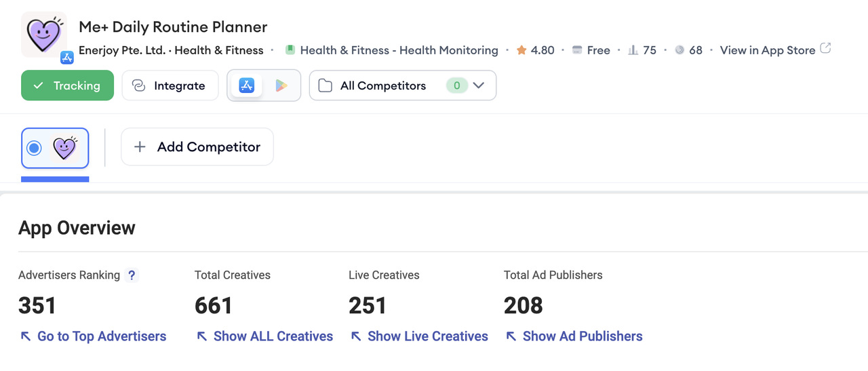Click the Integrate button
The height and width of the screenshot is (371, 868).
point(170,85)
